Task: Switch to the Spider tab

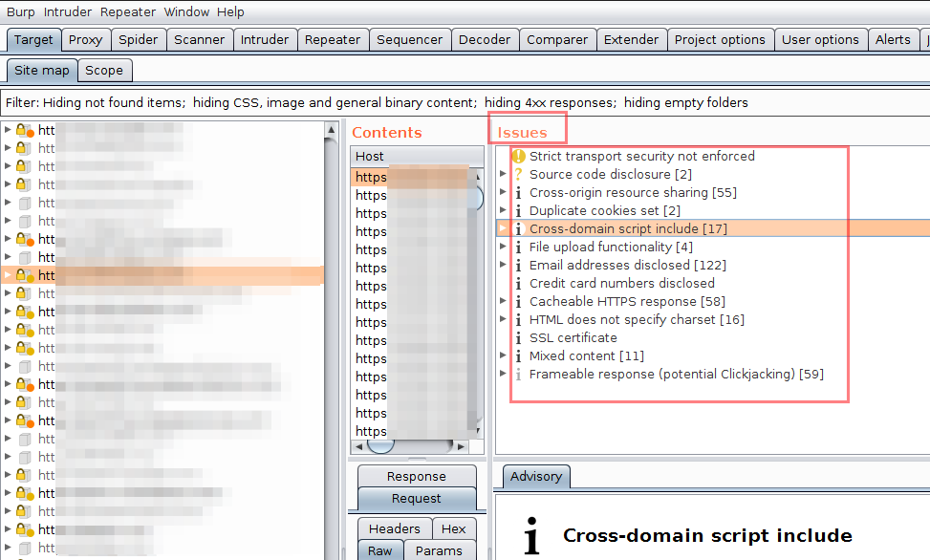Action: [x=139, y=40]
